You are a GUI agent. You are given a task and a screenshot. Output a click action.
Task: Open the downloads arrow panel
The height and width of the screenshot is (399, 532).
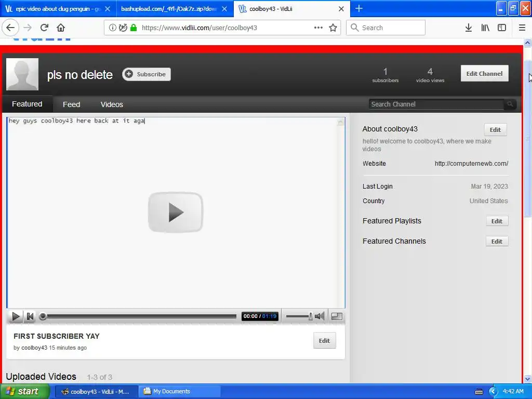(469, 28)
